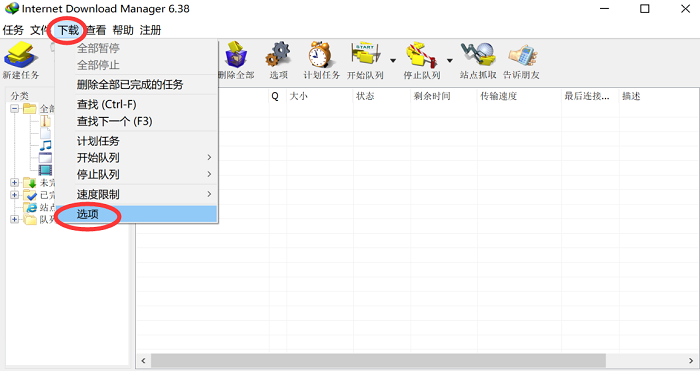Viewport: 700px width, 371px height.
Task: Select the video filmstrip category icon
Action: coord(45,170)
